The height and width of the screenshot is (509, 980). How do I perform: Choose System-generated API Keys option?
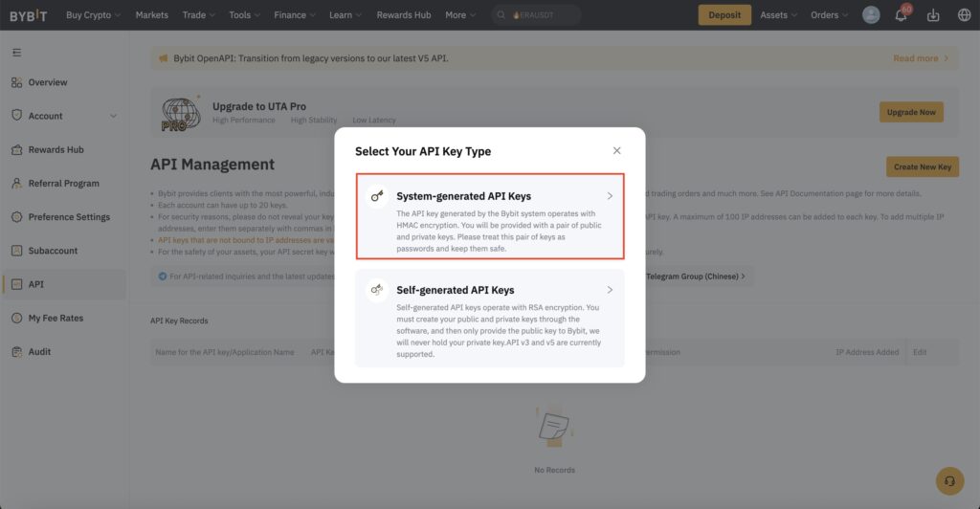point(490,216)
